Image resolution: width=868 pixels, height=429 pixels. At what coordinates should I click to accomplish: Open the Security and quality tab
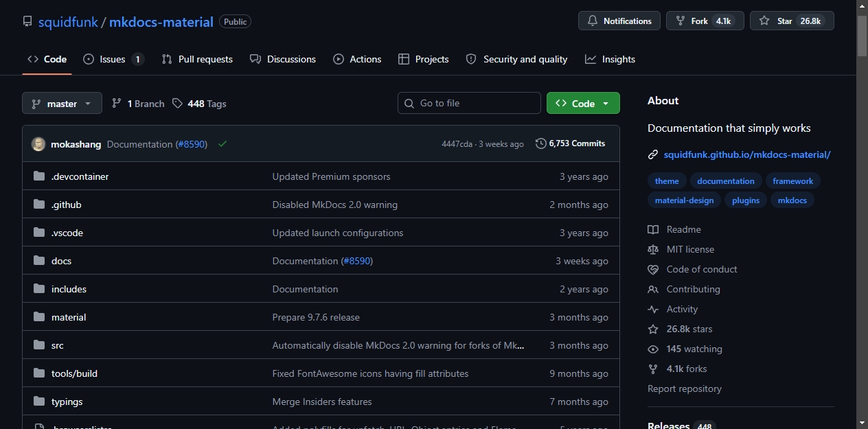516,59
